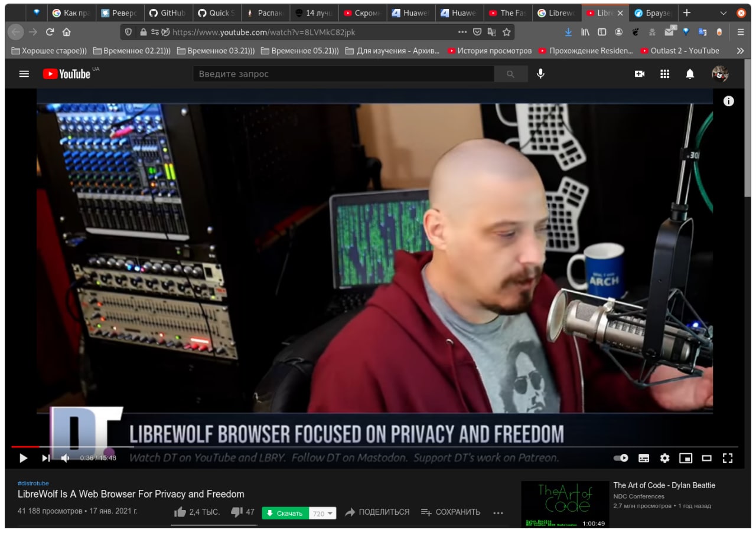Open the NDC Conferences channel link
Screen dimensions: 756x533
(639, 496)
